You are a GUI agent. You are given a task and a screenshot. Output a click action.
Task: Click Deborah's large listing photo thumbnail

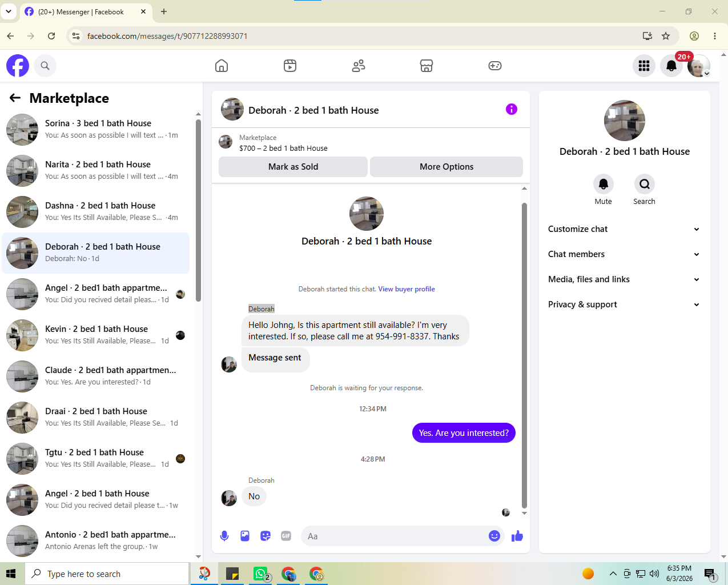coord(367,214)
